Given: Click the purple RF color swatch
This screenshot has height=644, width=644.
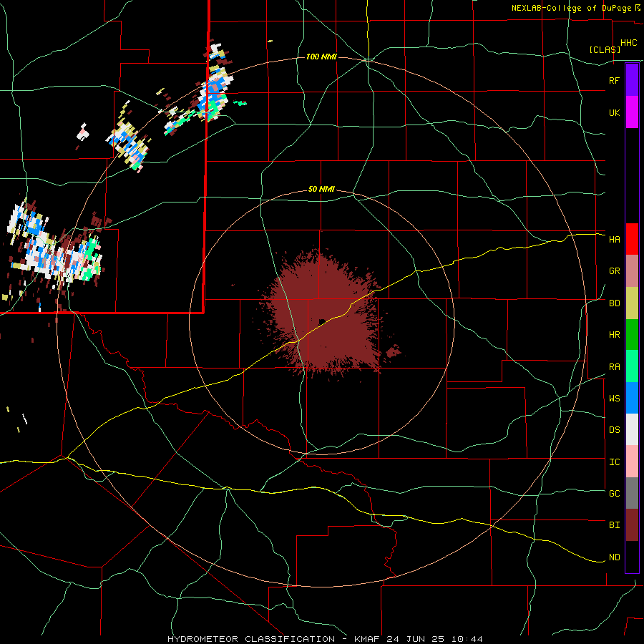Looking at the screenshot, I should tap(632, 80).
